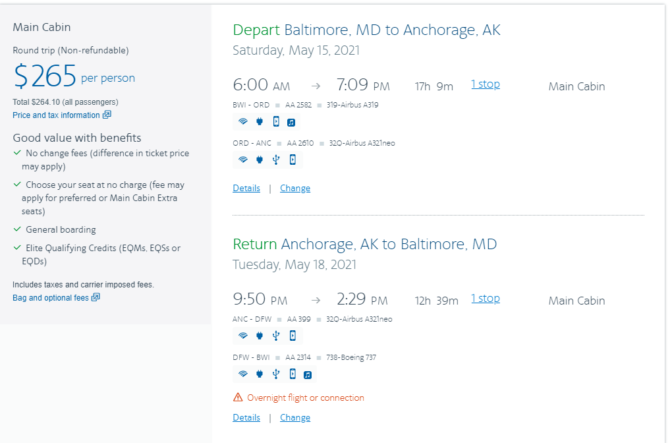The image size is (670, 443).
Task: Open the 1 stop link for departing flight
Action: [x=485, y=84]
